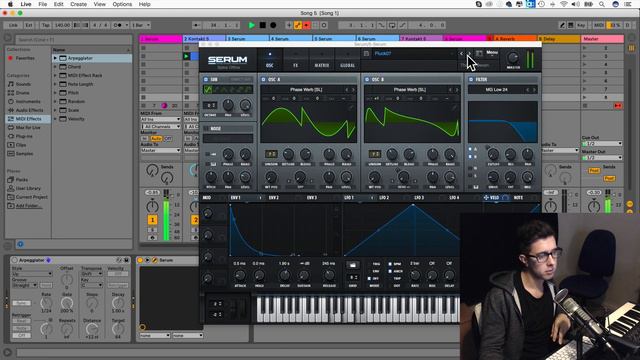Toggle filter routing checkbox A

[470, 149]
